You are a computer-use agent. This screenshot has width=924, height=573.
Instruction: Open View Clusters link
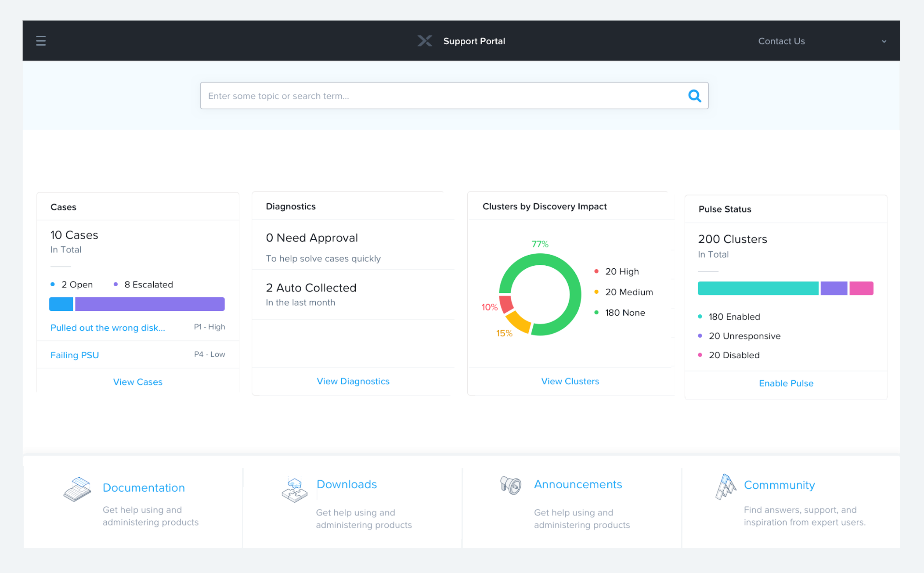click(570, 381)
